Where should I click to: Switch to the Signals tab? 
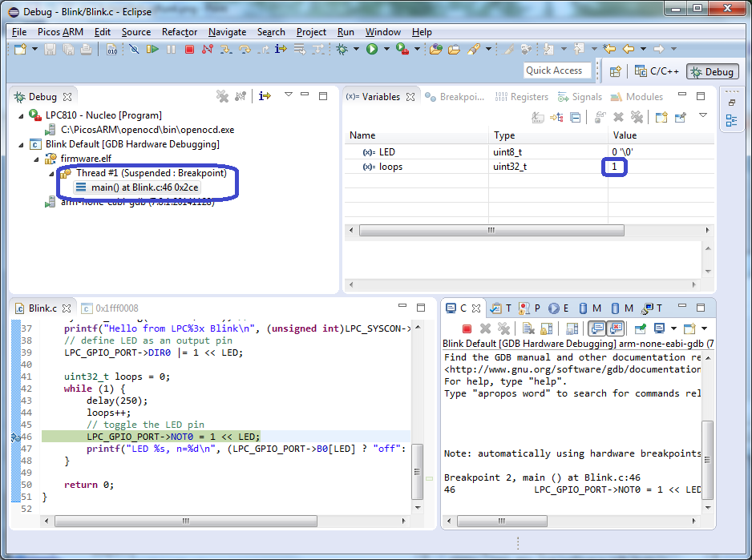point(580,97)
